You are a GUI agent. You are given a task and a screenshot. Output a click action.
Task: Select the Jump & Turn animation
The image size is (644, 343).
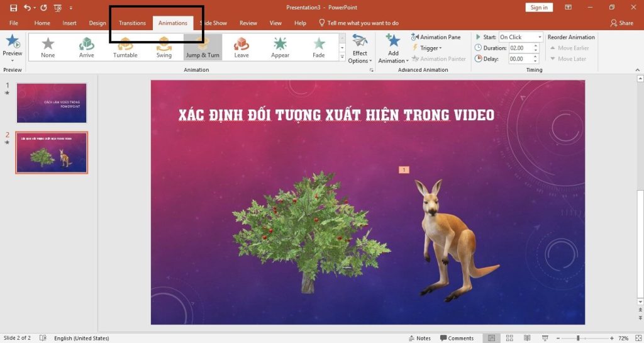click(203, 48)
